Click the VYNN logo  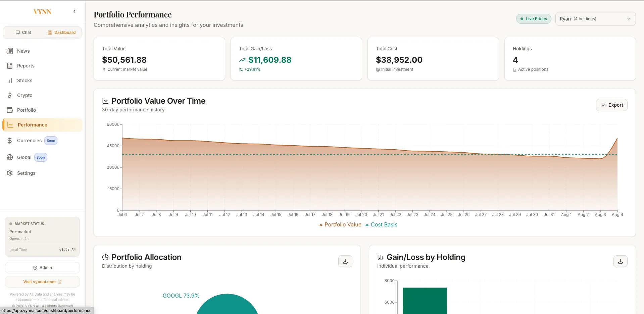coord(42,12)
